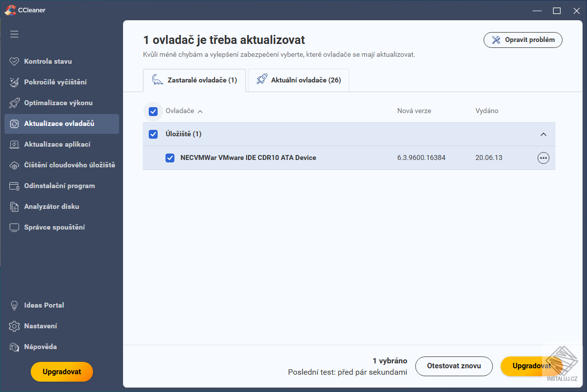This screenshot has width=587, height=392.
Task: Run Otestovat znovu to rescan drivers
Action: pos(454,366)
